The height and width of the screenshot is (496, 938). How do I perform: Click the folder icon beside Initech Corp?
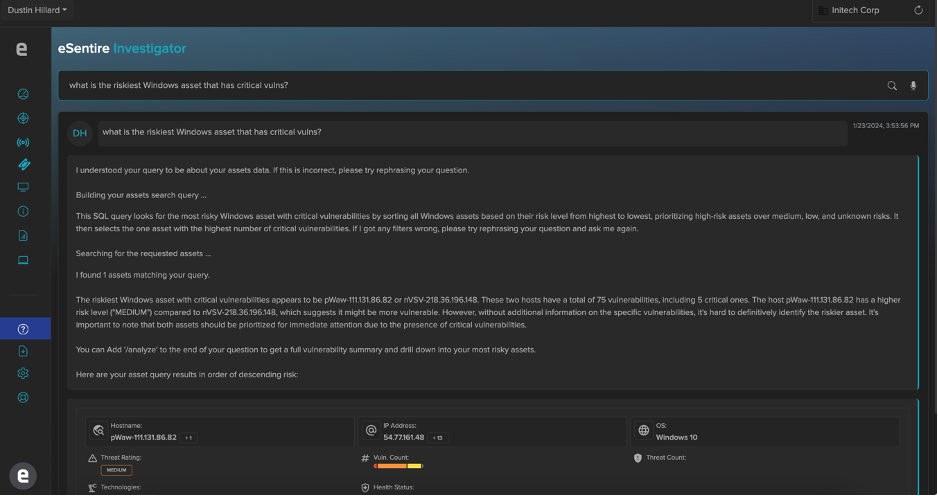(823, 10)
